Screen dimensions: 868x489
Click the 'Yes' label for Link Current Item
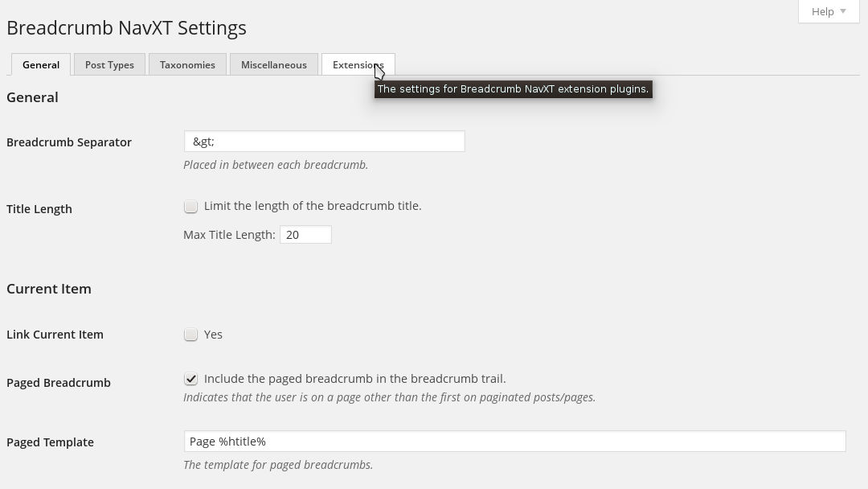tap(213, 335)
